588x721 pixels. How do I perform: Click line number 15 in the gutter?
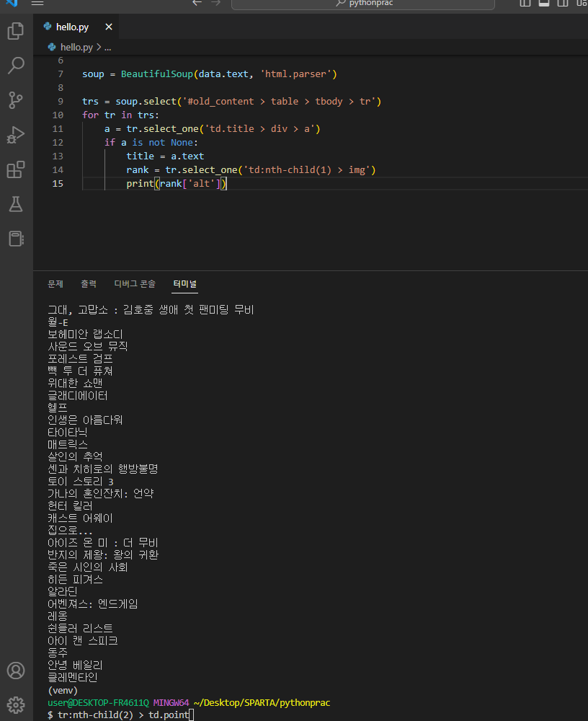point(58,183)
